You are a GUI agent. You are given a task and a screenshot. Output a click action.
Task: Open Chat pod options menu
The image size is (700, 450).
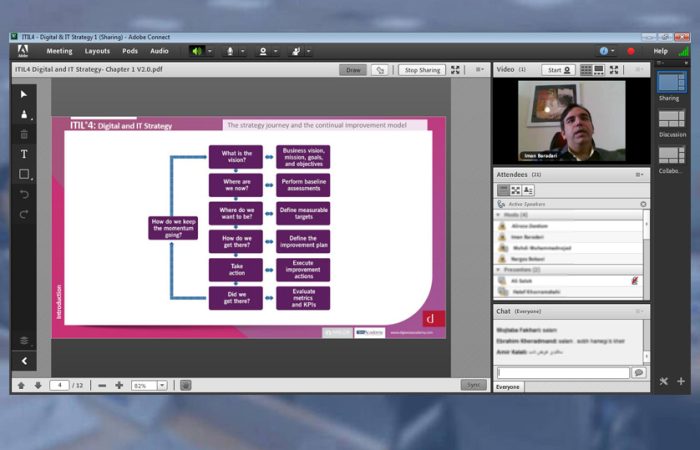[x=639, y=311]
